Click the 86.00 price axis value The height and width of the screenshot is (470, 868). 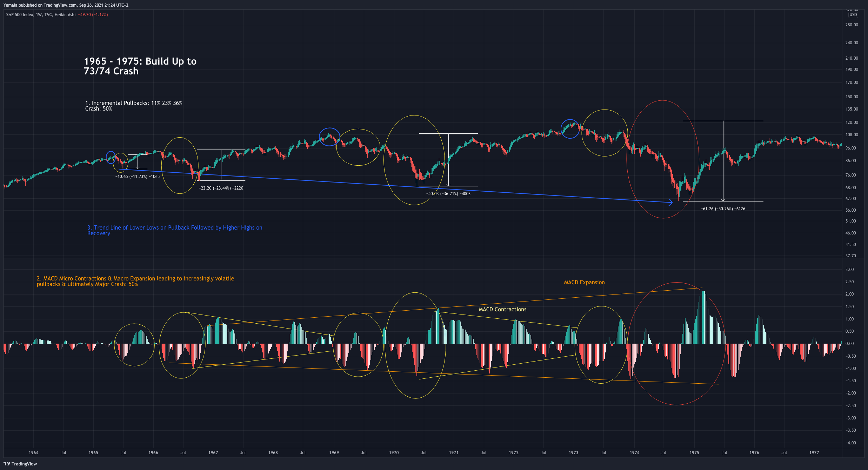pos(850,161)
